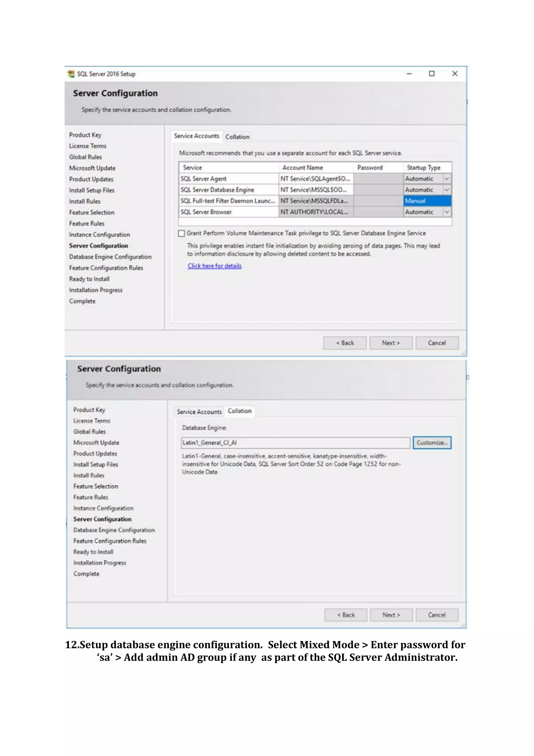Click License Terms step in upper sidebar
534x756 pixels.
pyautogui.click(x=88, y=146)
